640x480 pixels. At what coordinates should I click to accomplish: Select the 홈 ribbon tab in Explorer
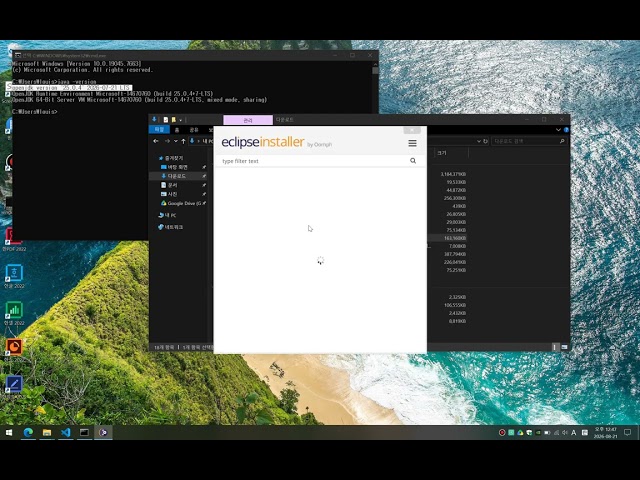coord(177,130)
